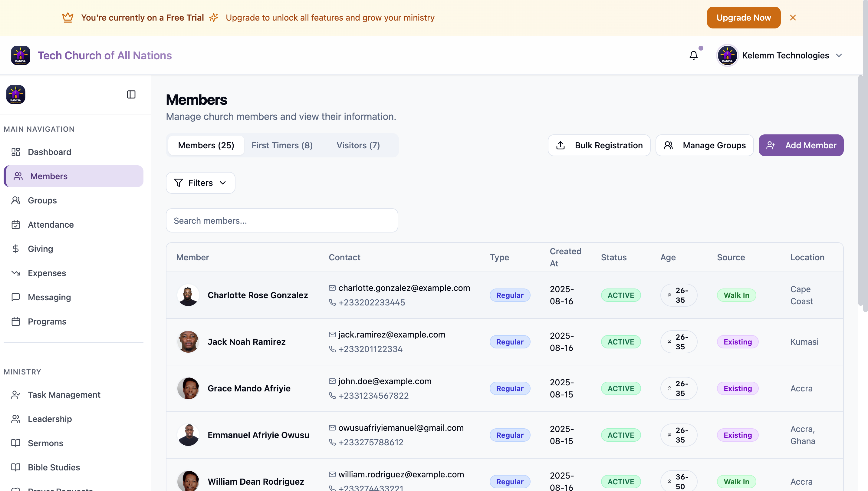The width and height of the screenshot is (868, 491).
Task: Click the Add Member button
Action: (801, 145)
